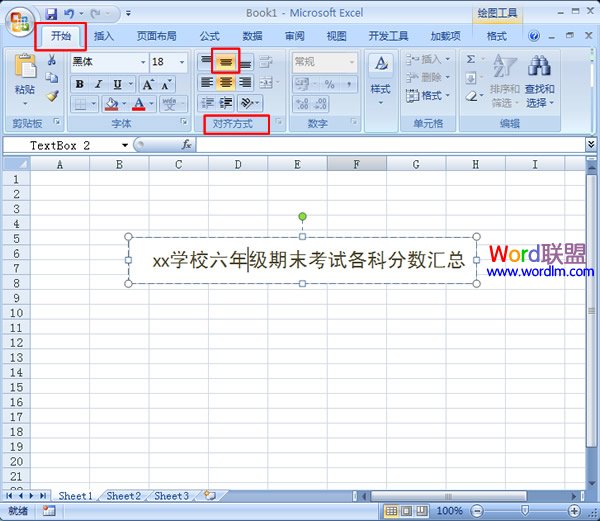The width and height of the screenshot is (600, 521).
Task: Click the Sort and Filter icon
Action: pos(504,65)
